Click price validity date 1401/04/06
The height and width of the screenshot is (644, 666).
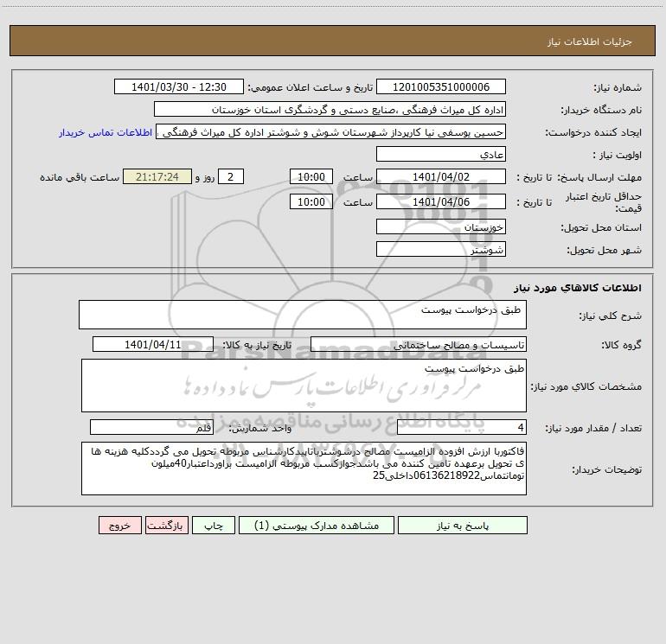pyautogui.click(x=441, y=201)
